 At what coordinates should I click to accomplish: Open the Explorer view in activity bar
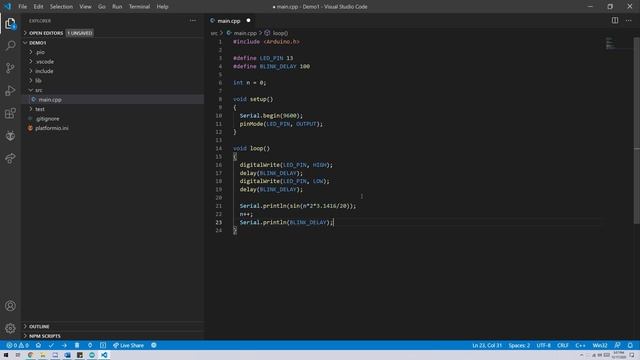[10, 24]
